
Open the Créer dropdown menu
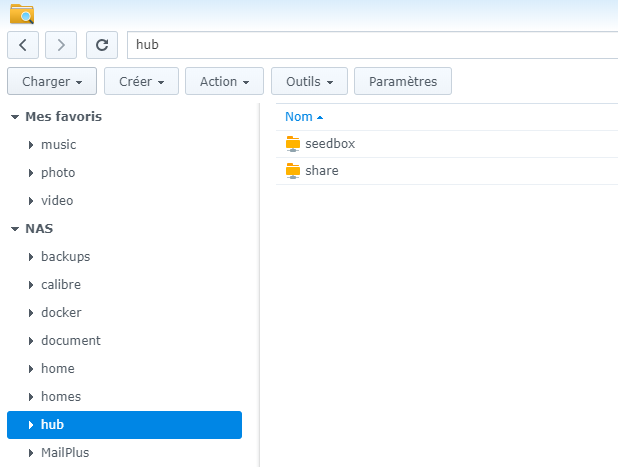click(x=141, y=82)
